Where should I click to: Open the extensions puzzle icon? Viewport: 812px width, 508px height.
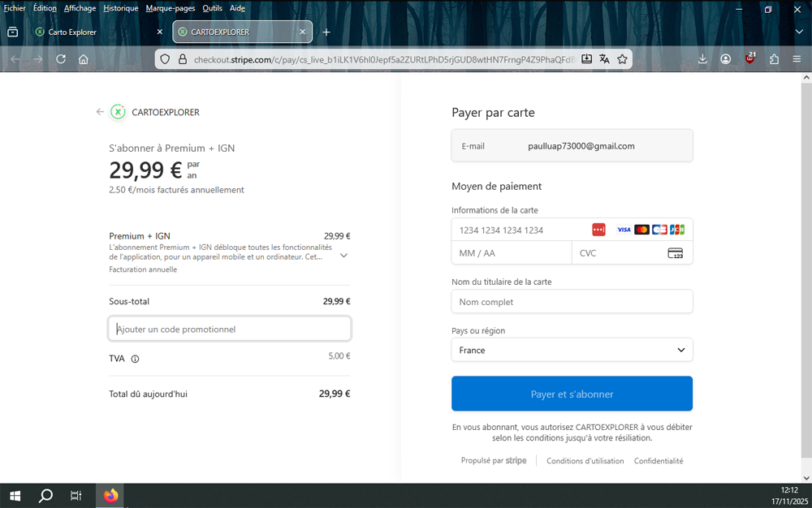point(774,59)
